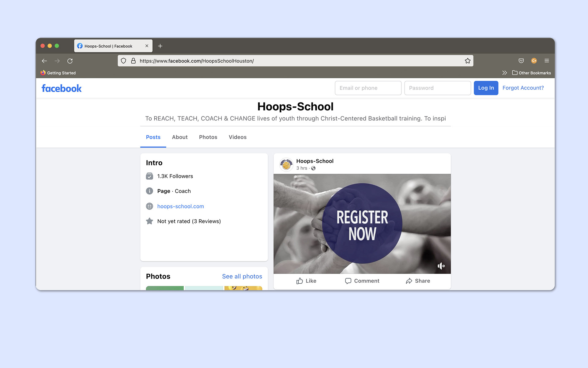Click the tracking protection shield icon
588x368 pixels.
123,61
